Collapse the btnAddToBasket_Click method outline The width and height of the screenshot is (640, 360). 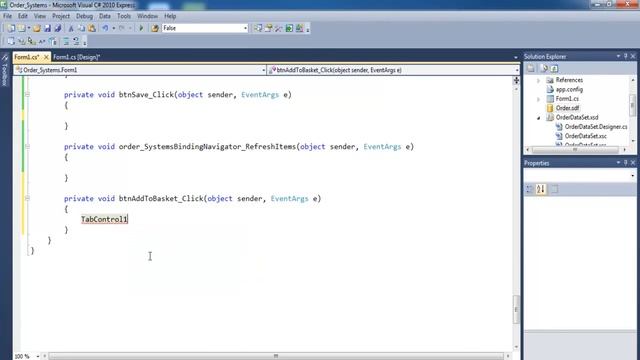pos(27,198)
